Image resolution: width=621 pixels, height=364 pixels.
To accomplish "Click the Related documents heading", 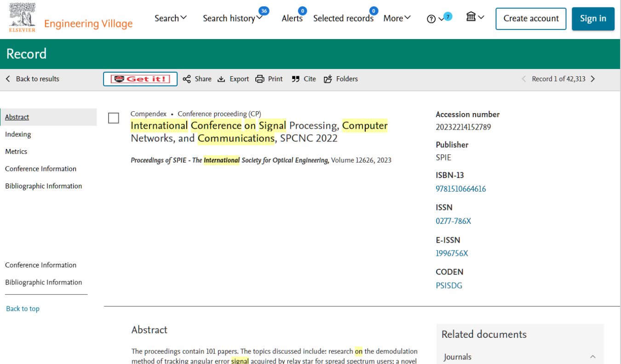I will point(484,334).
